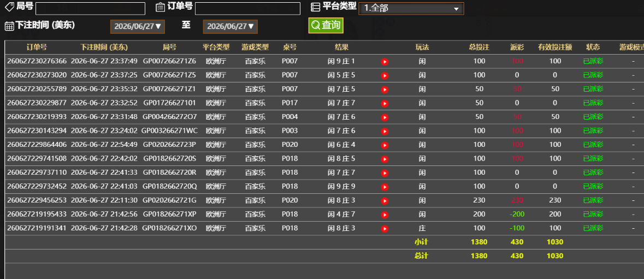Open the 平台类型 dropdown showing 1.全部
This screenshot has height=279, width=644.
click(x=411, y=8)
